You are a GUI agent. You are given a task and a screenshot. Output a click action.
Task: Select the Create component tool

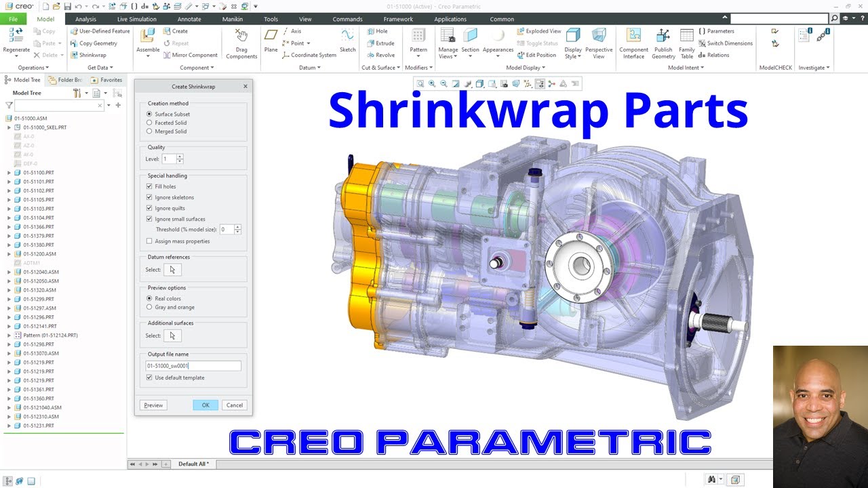point(176,31)
